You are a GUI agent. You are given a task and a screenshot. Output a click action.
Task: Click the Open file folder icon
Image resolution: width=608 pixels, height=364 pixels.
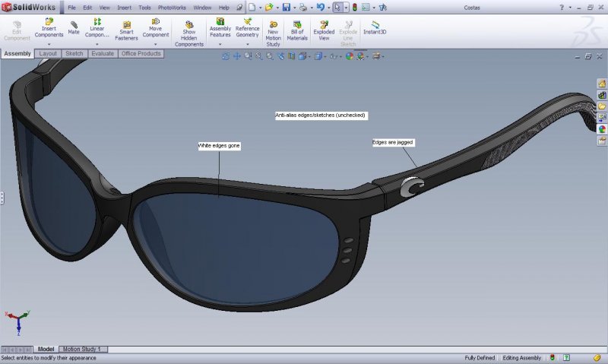click(x=269, y=7)
